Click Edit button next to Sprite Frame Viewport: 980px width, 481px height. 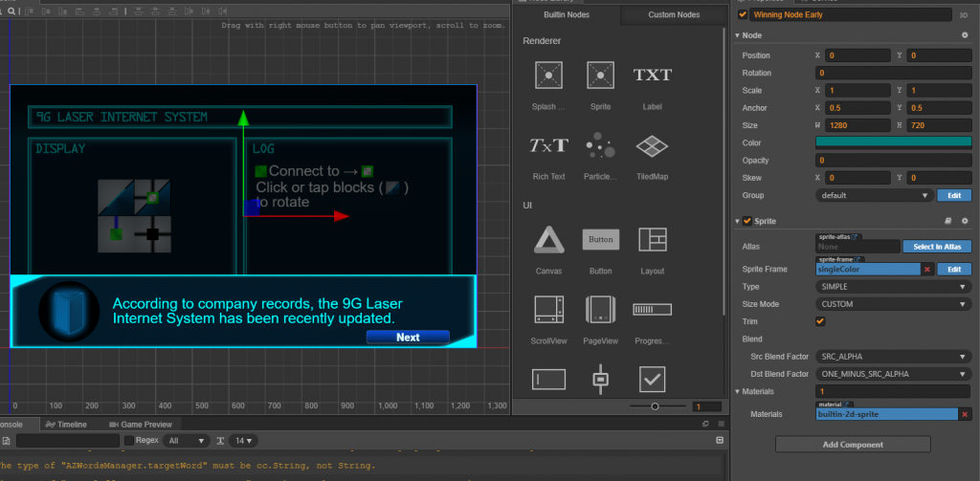click(954, 270)
